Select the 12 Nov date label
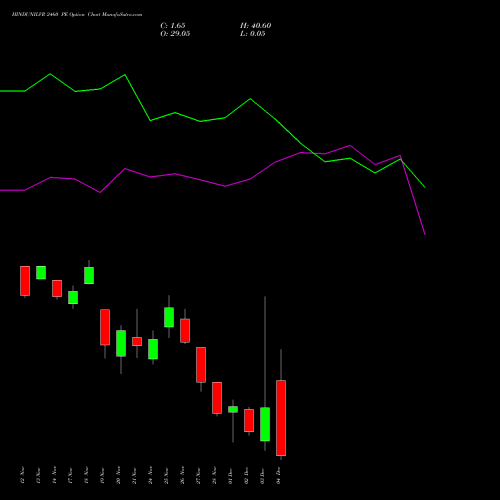500x500 pixels. (22, 475)
